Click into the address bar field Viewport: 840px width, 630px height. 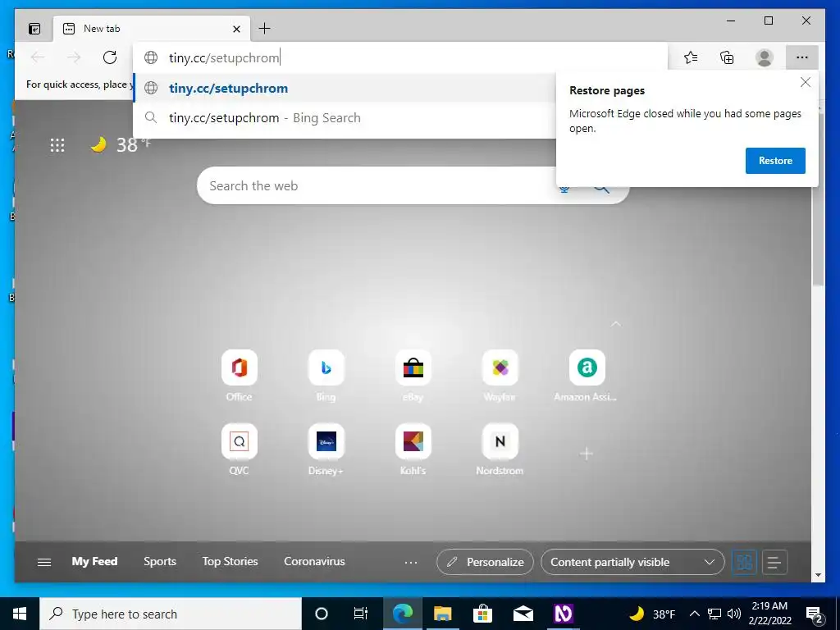[400, 58]
